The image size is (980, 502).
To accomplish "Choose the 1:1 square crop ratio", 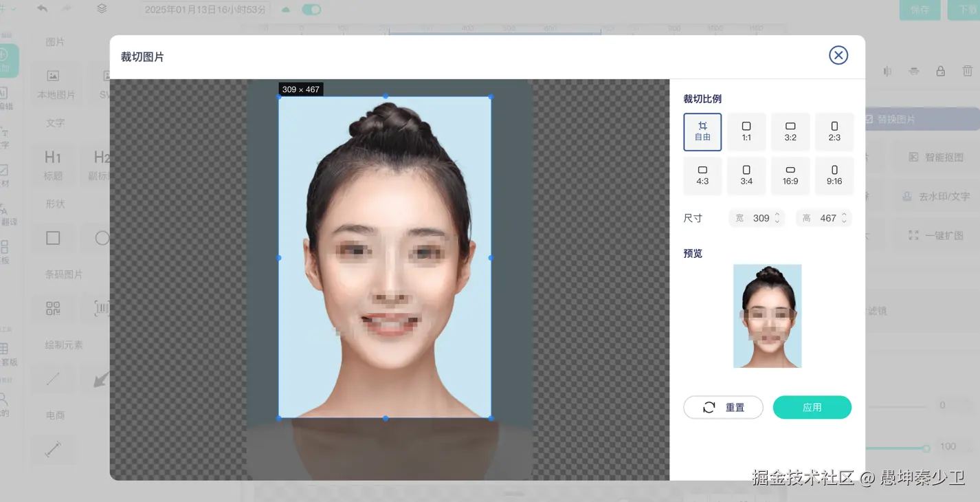I will coord(746,131).
